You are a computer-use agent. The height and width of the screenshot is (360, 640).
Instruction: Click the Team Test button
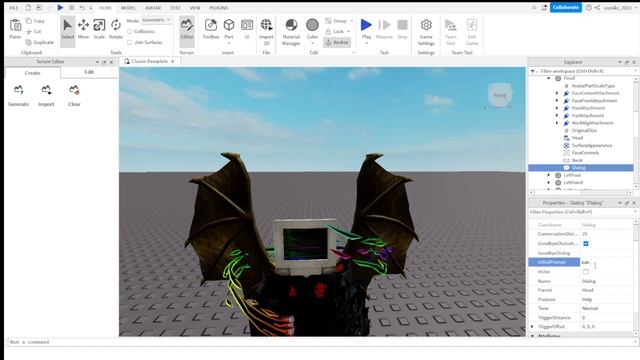(x=451, y=31)
